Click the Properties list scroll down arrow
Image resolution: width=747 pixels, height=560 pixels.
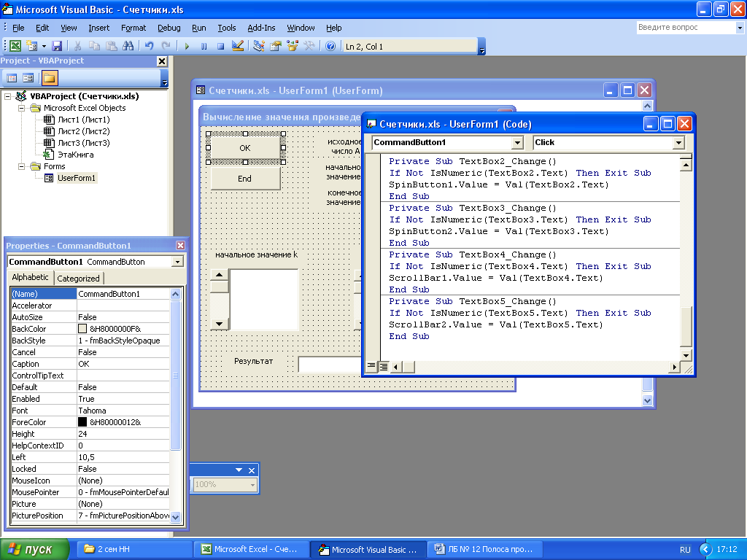[175, 517]
